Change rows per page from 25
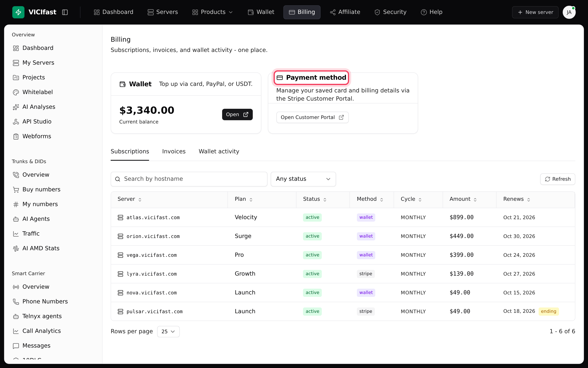The width and height of the screenshot is (588, 368). (x=168, y=331)
